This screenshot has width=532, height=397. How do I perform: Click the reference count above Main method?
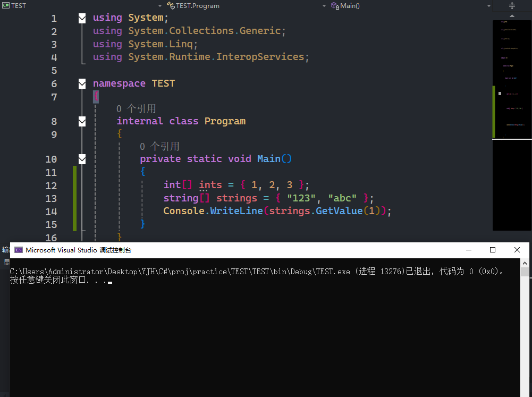click(159, 146)
